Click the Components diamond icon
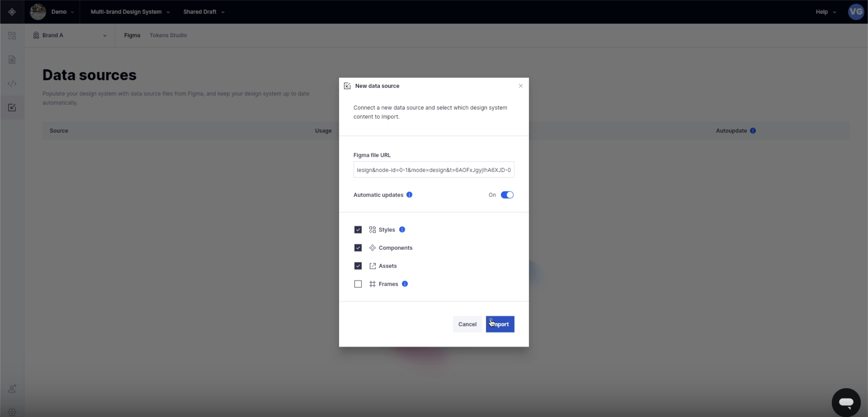 [x=372, y=248]
